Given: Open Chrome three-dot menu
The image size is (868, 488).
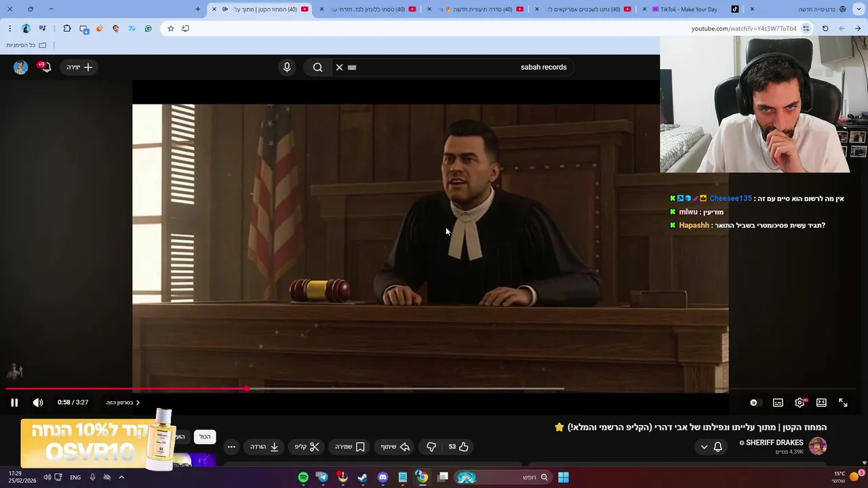Looking at the screenshot, I should tap(9, 28).
